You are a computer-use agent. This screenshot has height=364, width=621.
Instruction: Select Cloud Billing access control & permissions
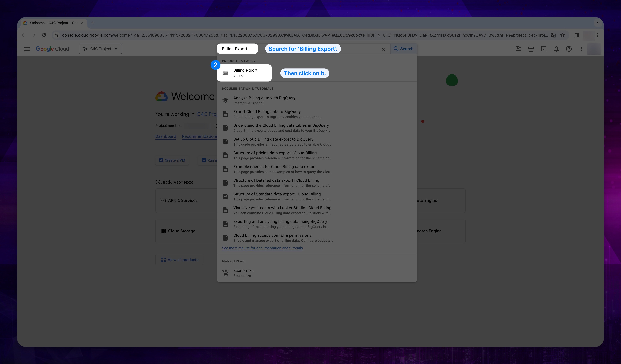(x=317, y=238)
